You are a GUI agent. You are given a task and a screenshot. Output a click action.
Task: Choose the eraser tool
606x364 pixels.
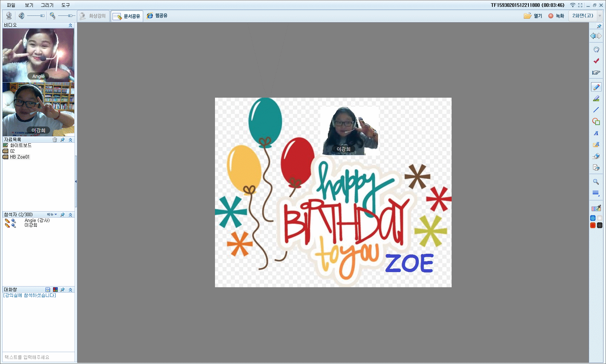click(x=596, y=156)
